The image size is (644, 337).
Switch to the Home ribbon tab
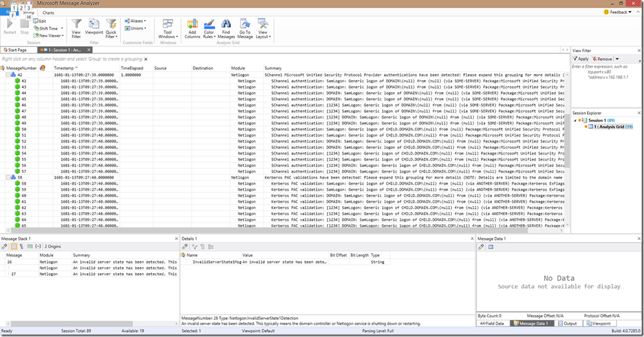29,13
